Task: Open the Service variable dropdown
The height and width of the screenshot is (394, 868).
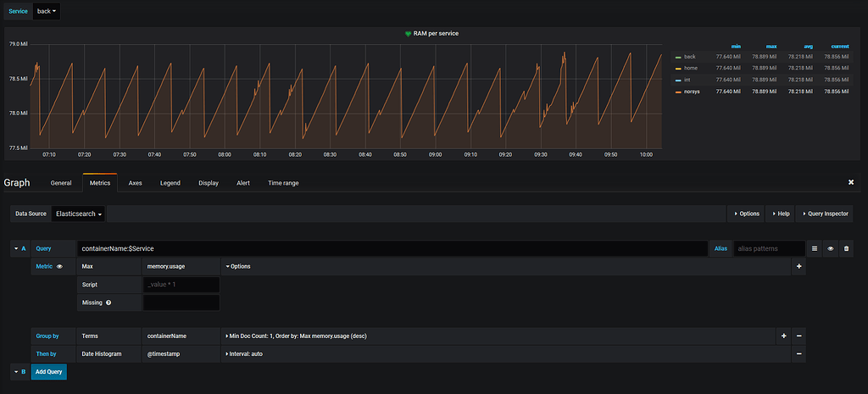Action: click(x=46, y=12)
